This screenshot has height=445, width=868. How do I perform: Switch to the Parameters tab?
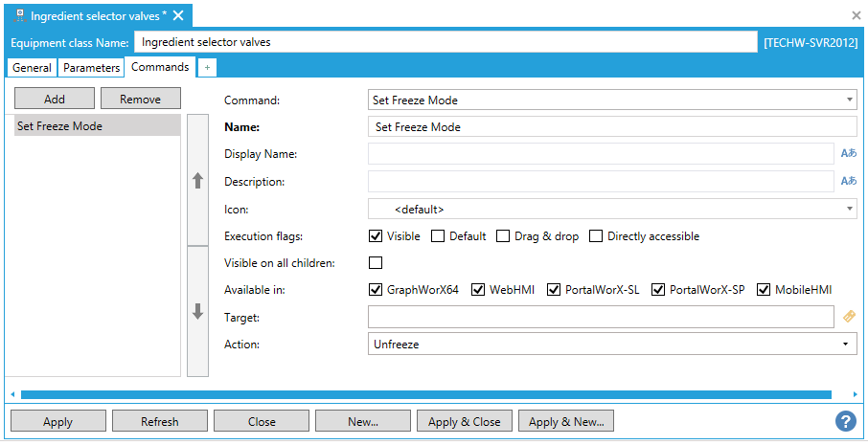pos(92,68)
